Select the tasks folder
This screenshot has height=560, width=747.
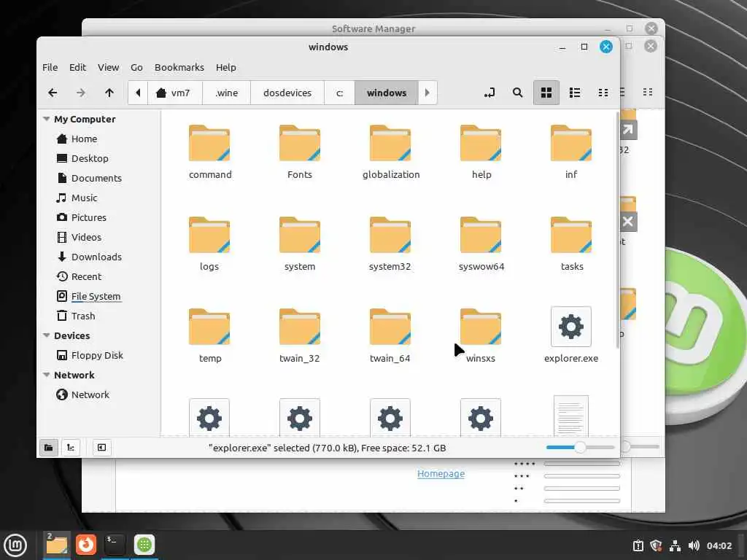571,244
